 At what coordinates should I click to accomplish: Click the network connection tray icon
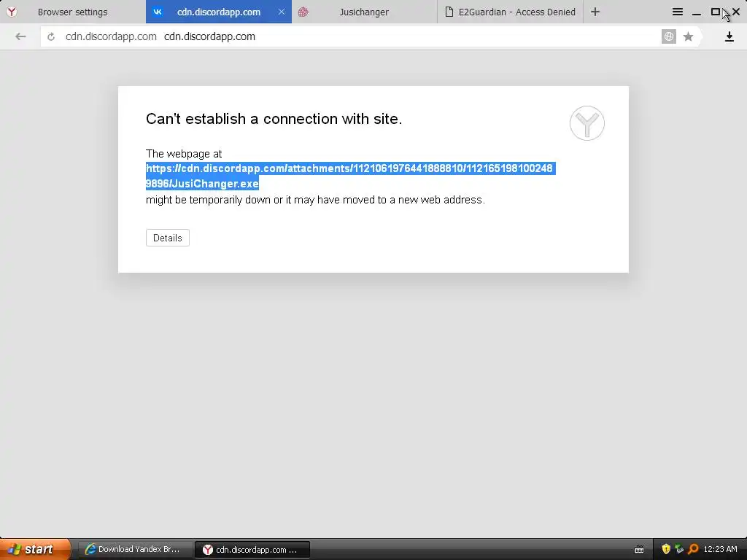point(679,549)
